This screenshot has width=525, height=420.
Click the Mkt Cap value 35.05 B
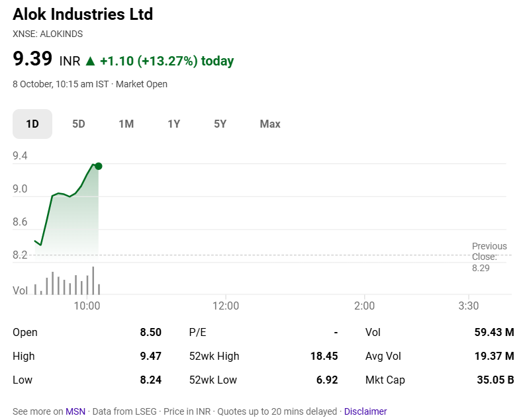pos(495,380)
